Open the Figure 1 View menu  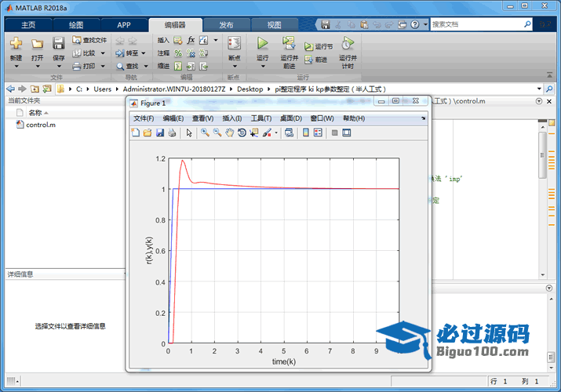[x=203, y=118]
